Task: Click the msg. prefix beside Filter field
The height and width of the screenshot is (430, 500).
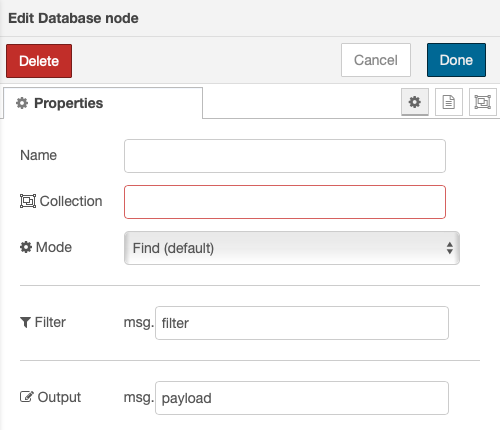Action: [139, 322]
